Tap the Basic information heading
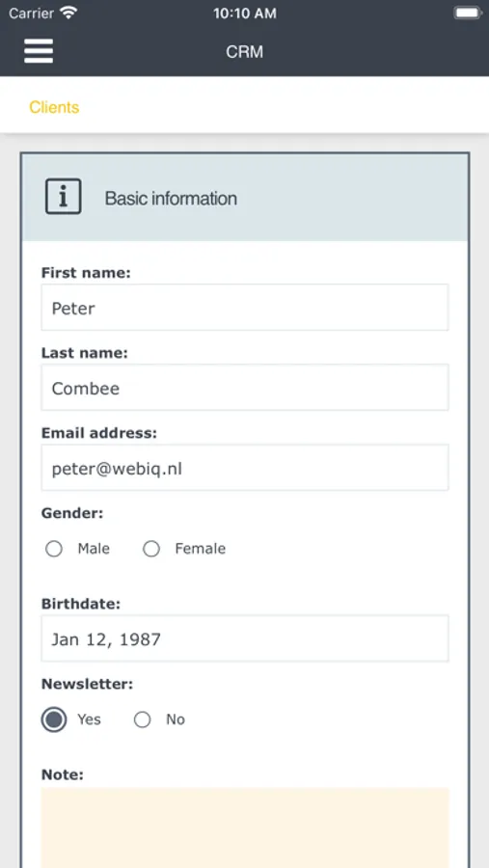The height and width of the screenshot is (868, 489). 171,198
